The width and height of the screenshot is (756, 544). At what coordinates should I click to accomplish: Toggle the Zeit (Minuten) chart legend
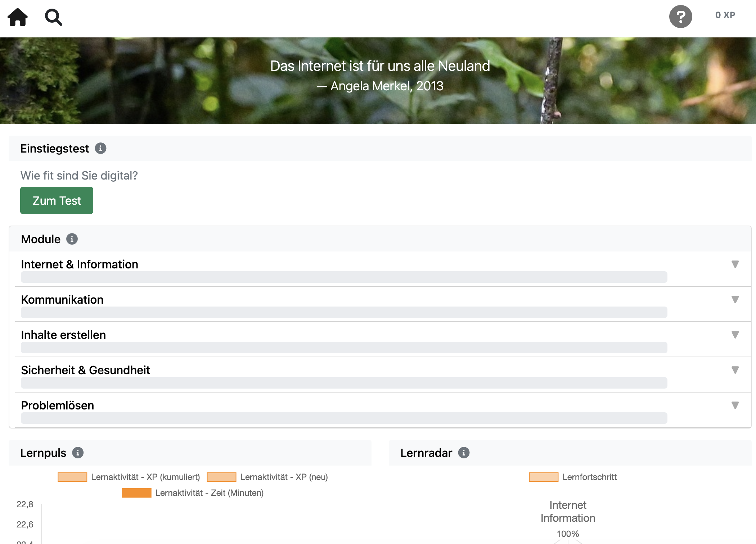pos(193,493)
